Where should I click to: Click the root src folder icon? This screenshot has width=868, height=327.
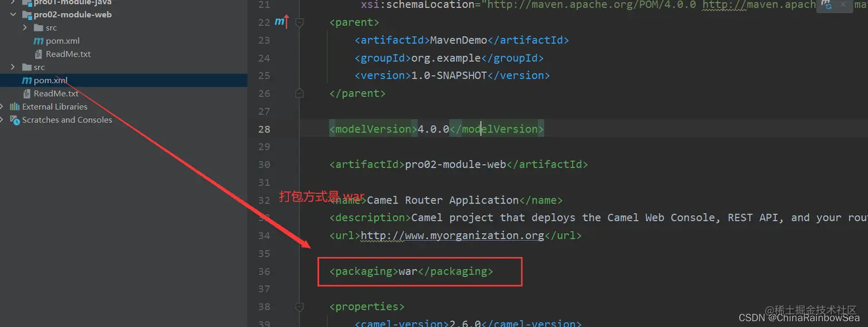[x=26, y=67]
